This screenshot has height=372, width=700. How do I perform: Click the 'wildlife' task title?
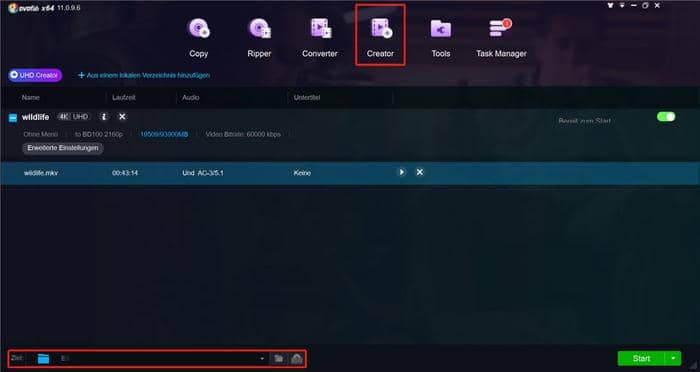[35, 117]
